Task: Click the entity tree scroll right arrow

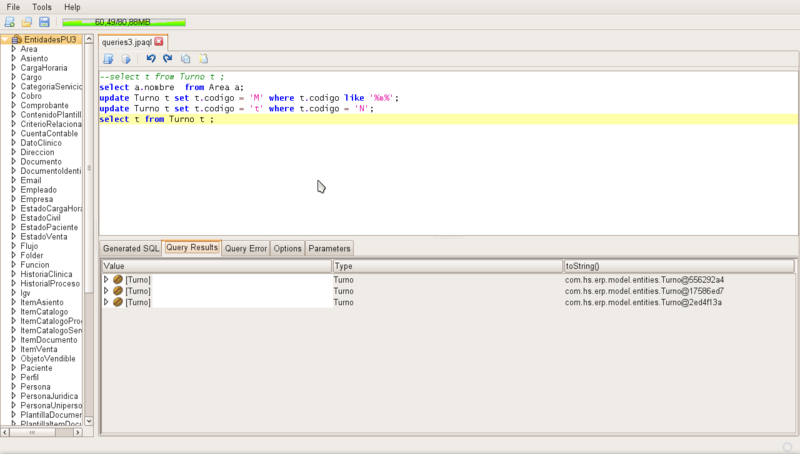Action: pyautogui.click(x=78, y=432)
